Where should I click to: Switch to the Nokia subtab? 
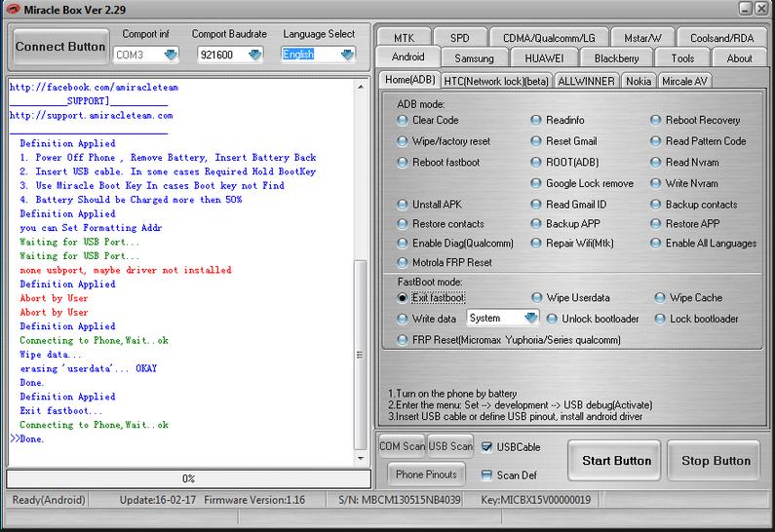pos(639,81)
